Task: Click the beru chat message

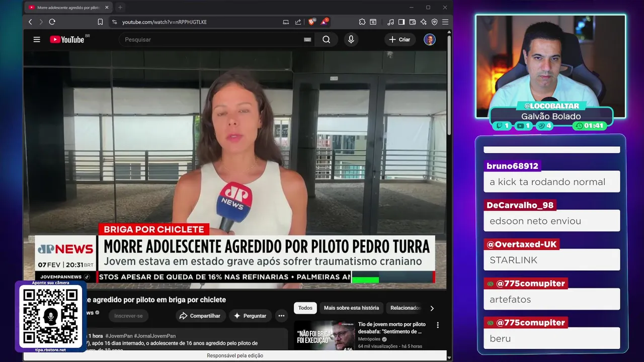Action: click(551, 338)
